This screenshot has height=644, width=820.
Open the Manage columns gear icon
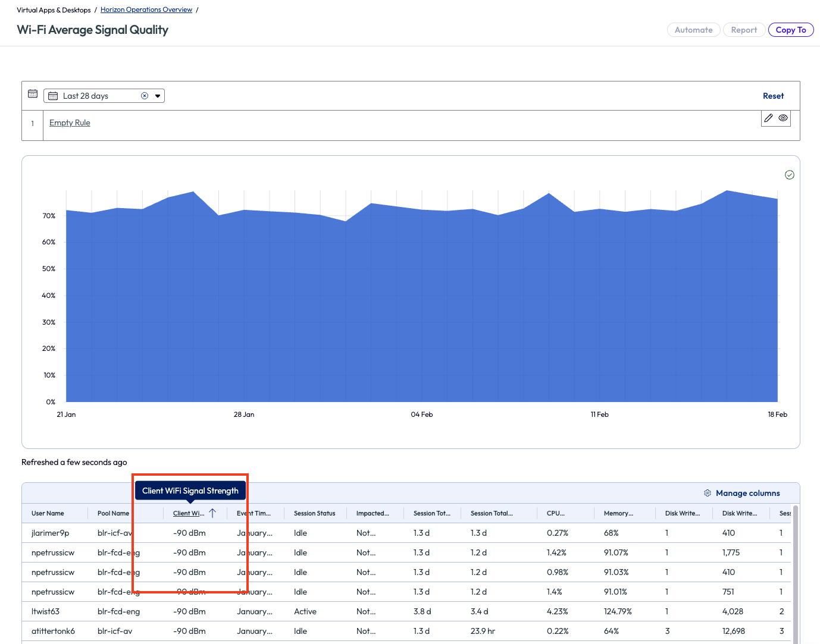[708, 493]
